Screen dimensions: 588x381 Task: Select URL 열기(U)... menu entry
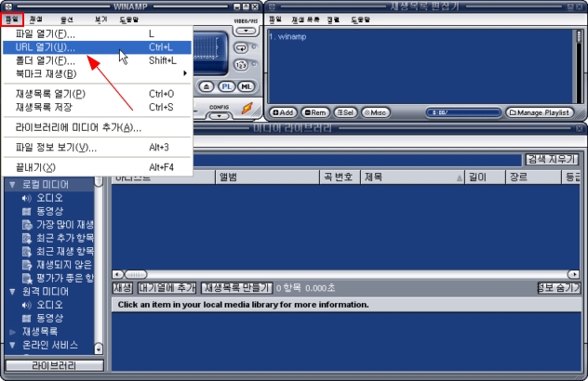(x=97, y=47)
